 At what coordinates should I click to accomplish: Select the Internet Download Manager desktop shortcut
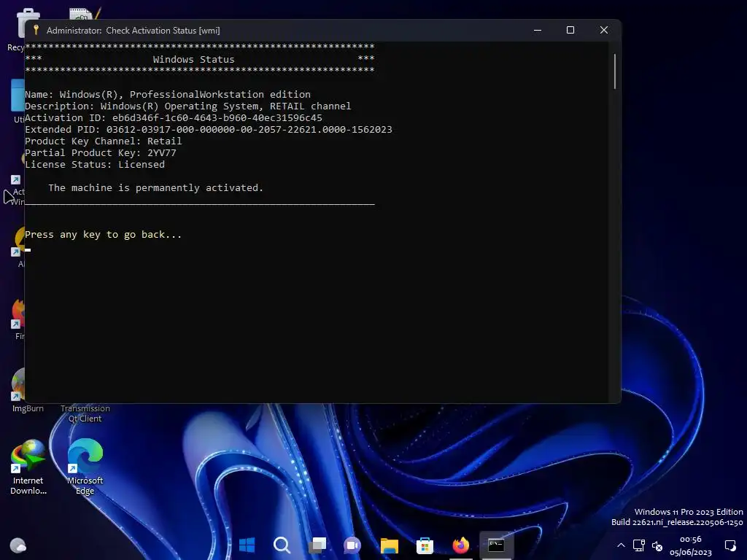pos(28,467)
